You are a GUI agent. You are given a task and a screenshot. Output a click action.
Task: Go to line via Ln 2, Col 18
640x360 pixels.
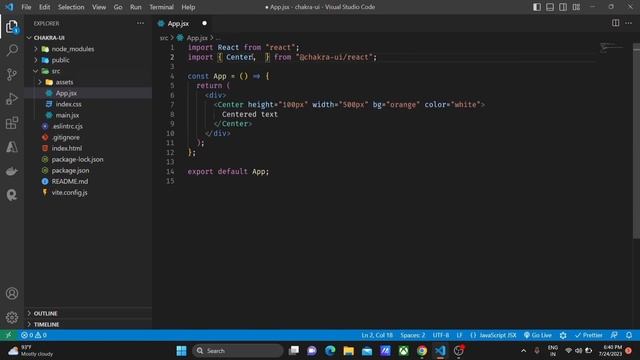click(377, 335)
